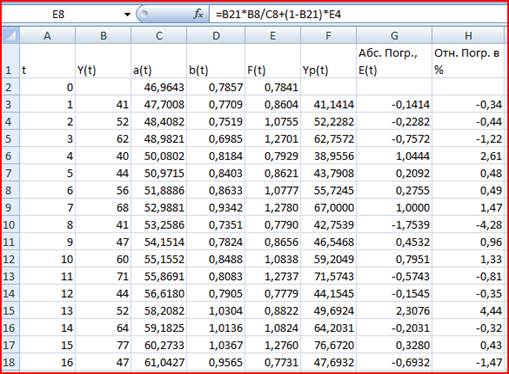Click the fx Insert Function icon
509x374 pixels.
pos(198,14)
